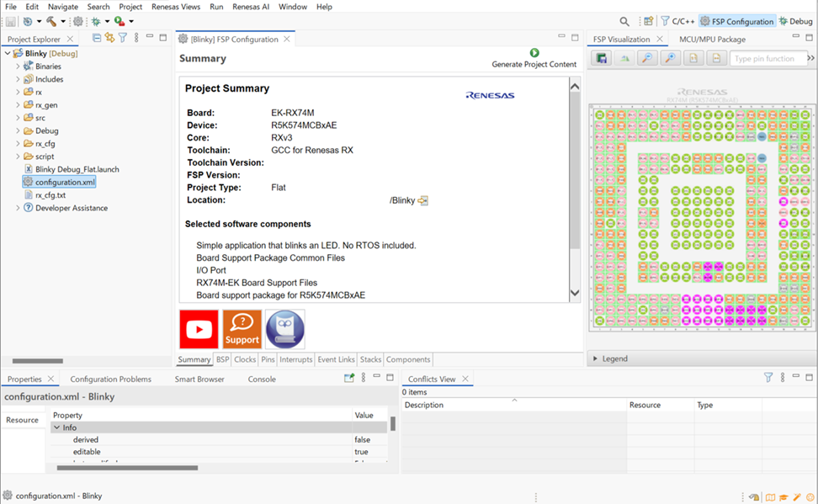Open the Renesas AI menu

tap(251, 7)
